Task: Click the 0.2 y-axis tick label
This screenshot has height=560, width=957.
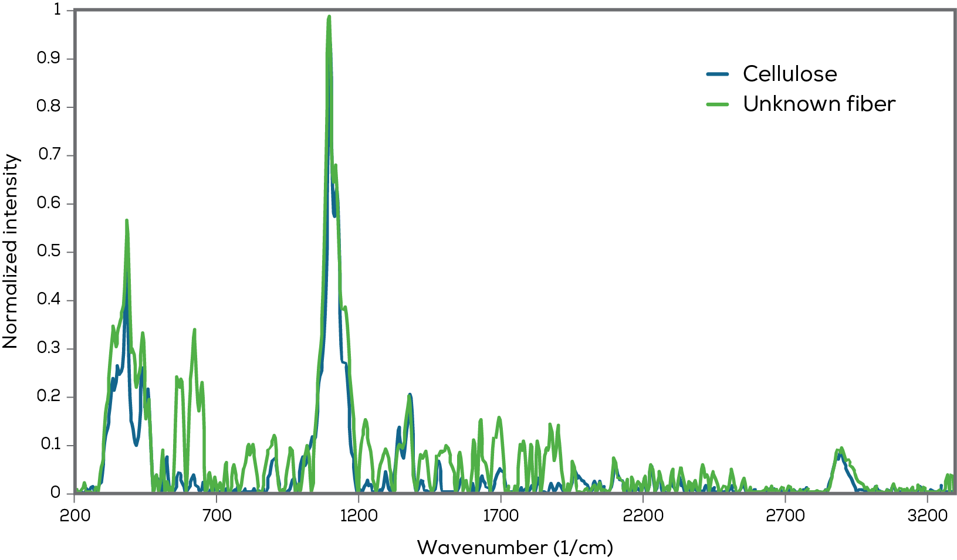Action: [49, 396]
